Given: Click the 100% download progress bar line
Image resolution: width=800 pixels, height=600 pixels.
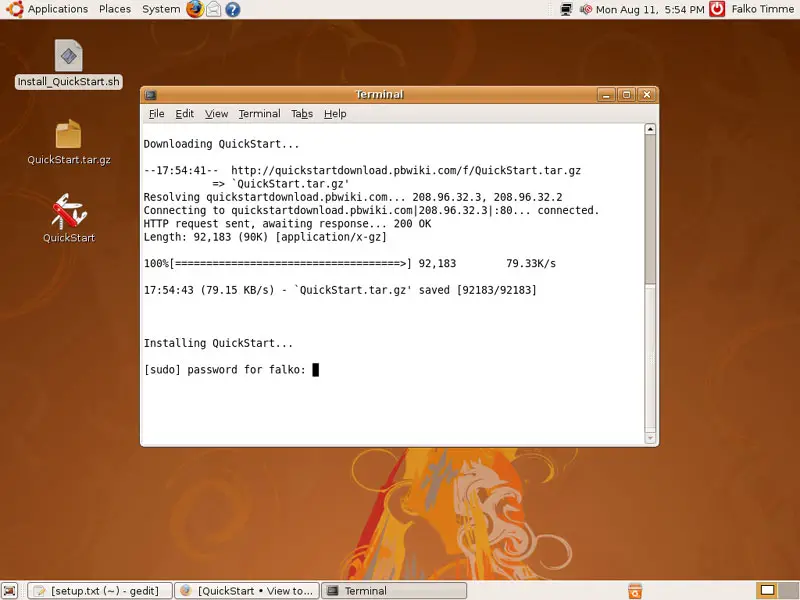Looking at the screenshot, I should coord(349,263).
